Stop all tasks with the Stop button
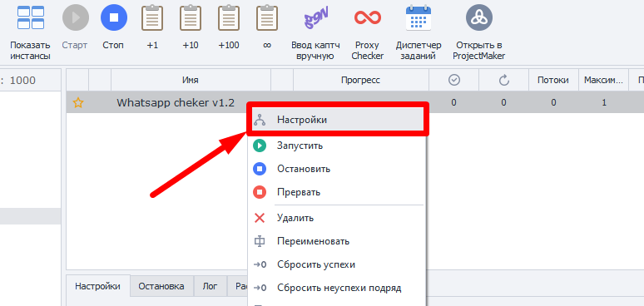Screen dimensions: 644x306 point(114,17)
